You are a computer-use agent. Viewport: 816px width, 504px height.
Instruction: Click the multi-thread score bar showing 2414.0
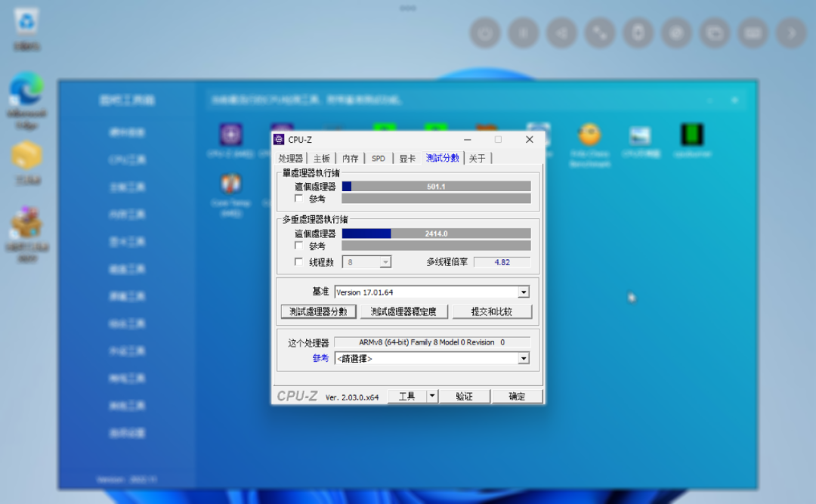pos(436,233)
